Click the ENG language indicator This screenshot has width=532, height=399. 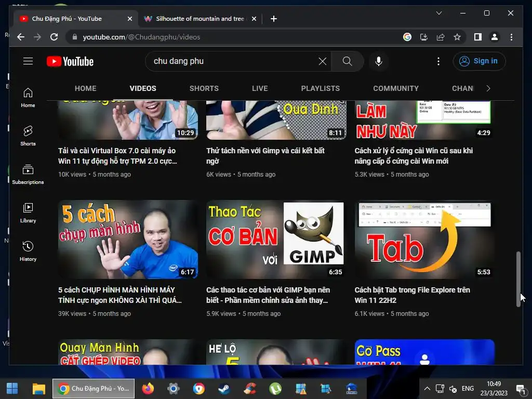468,389
